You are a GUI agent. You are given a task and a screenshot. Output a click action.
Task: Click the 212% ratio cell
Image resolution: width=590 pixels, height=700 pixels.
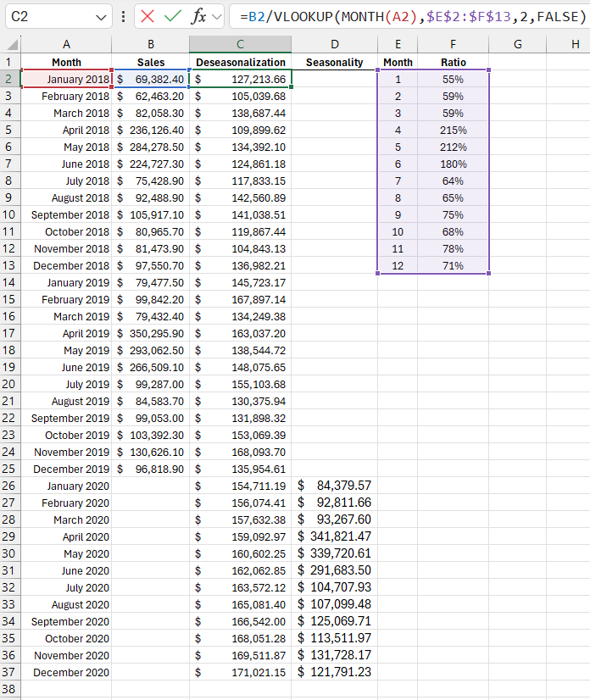(x=453, y=147)
